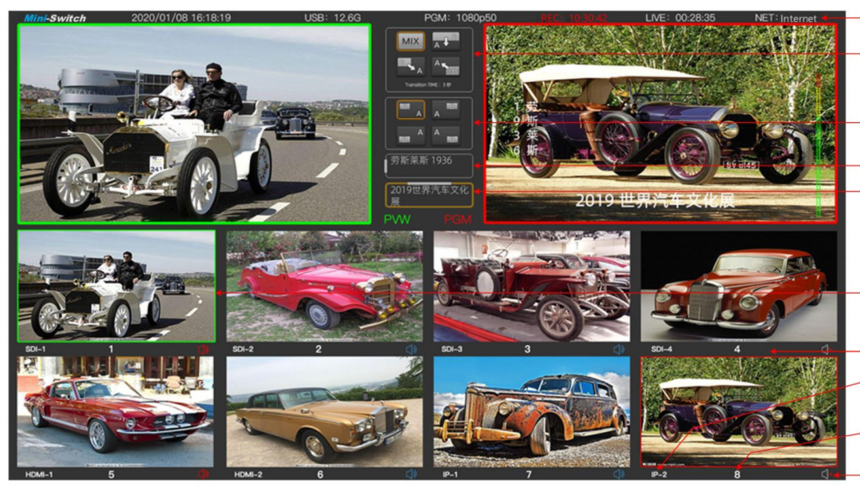
Task: Mute the SDI-2 speaker icon
Action: pos(411,349)
